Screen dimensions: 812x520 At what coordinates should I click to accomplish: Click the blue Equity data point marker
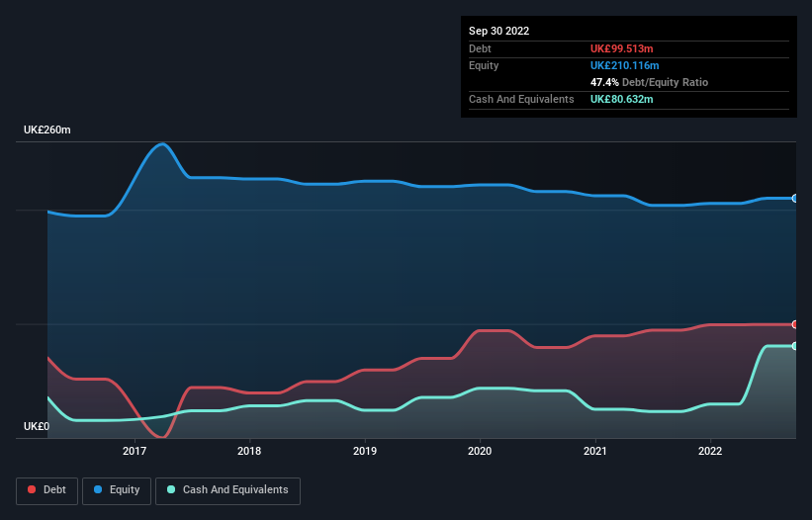(795, 198)
